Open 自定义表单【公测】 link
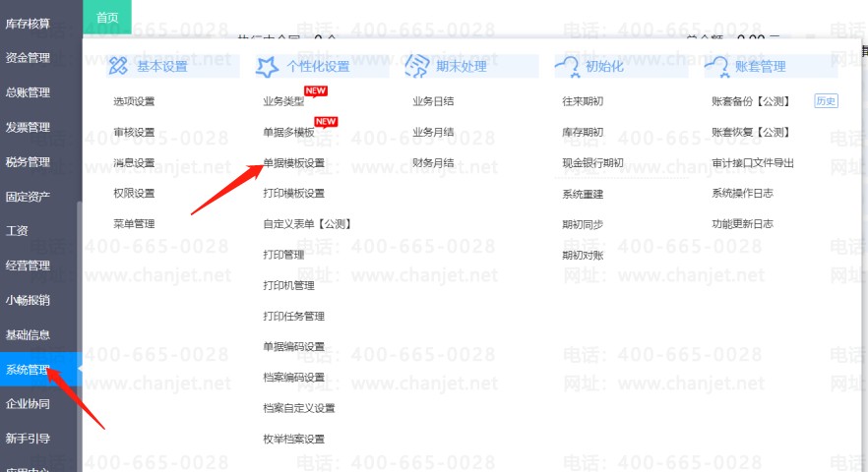The height and width of the screenshot is (472, 868). click(307, 224)
